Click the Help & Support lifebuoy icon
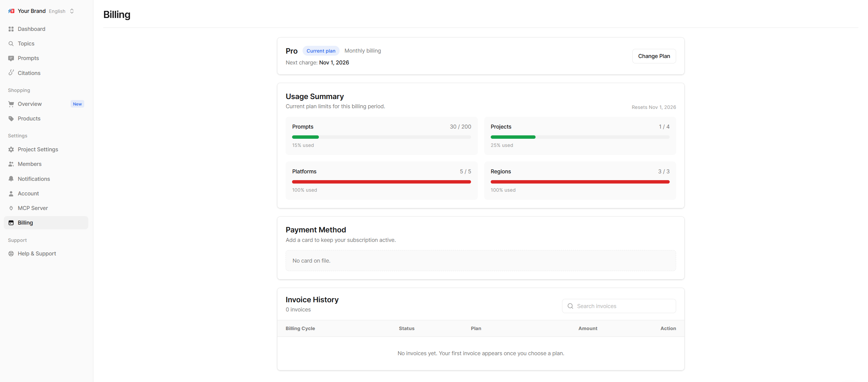 coord(11,253)
